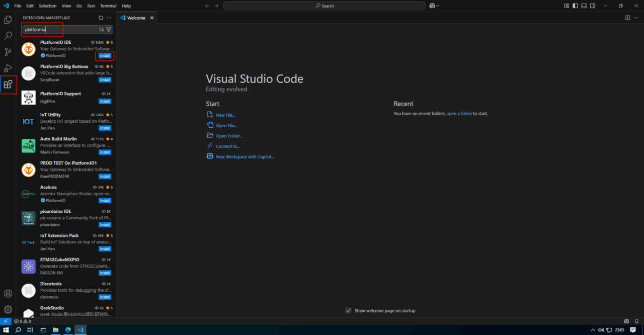Open the Help menu
Viewport: 644px width, 335px height.
coord(126,6)
